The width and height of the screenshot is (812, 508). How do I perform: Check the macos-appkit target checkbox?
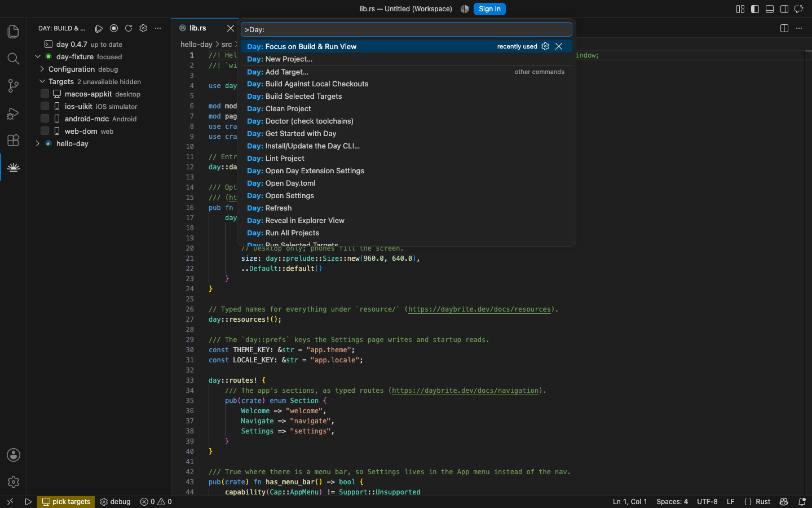point(45,94)
